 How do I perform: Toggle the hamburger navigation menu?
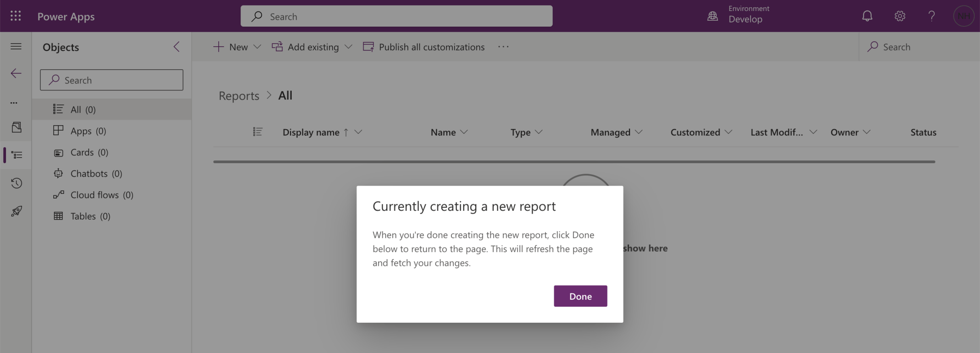[x=16, y=46]
